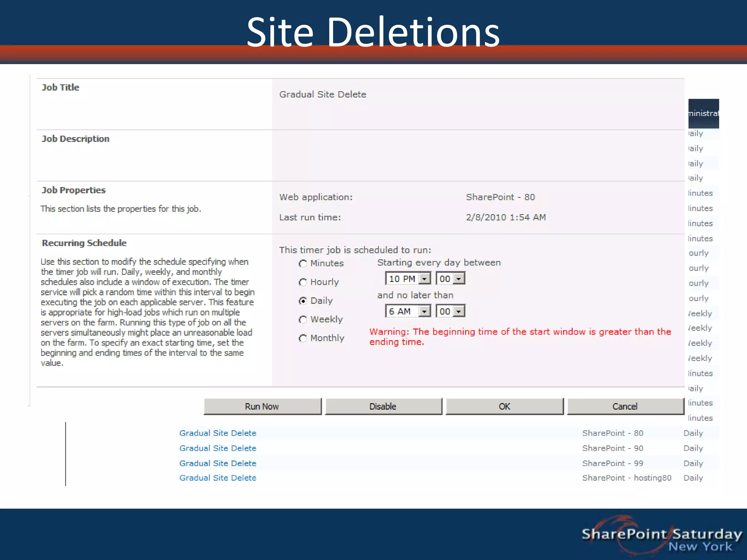Screen dimensions: 747x560
Task: Select the Monthly schedule radio button
Action: tap(303, 338)
